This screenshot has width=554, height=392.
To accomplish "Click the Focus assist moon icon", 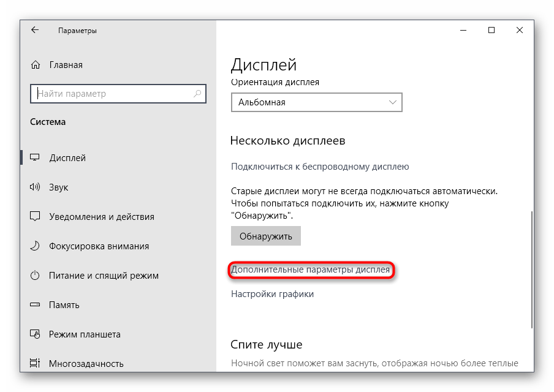I will point(36,246).
